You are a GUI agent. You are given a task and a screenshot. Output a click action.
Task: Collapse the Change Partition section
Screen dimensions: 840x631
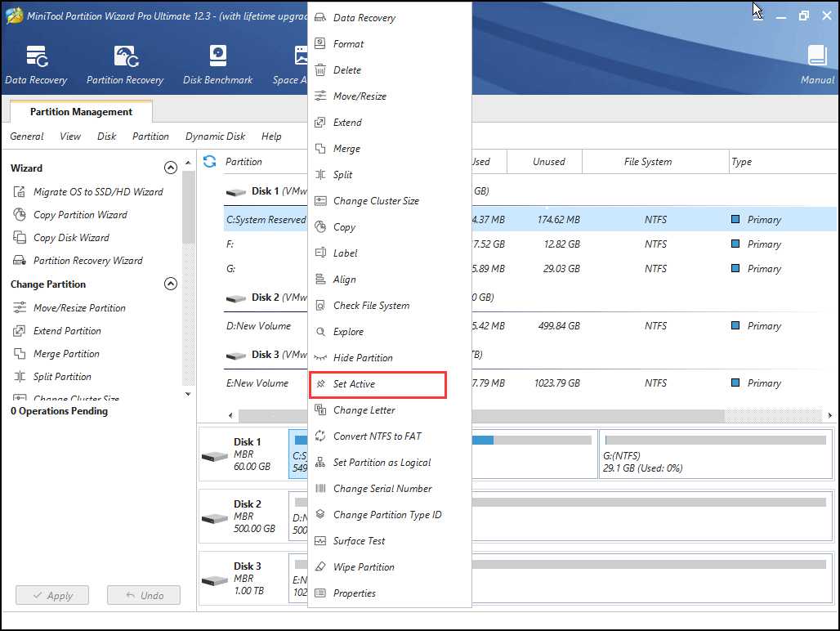click(170, 284)
